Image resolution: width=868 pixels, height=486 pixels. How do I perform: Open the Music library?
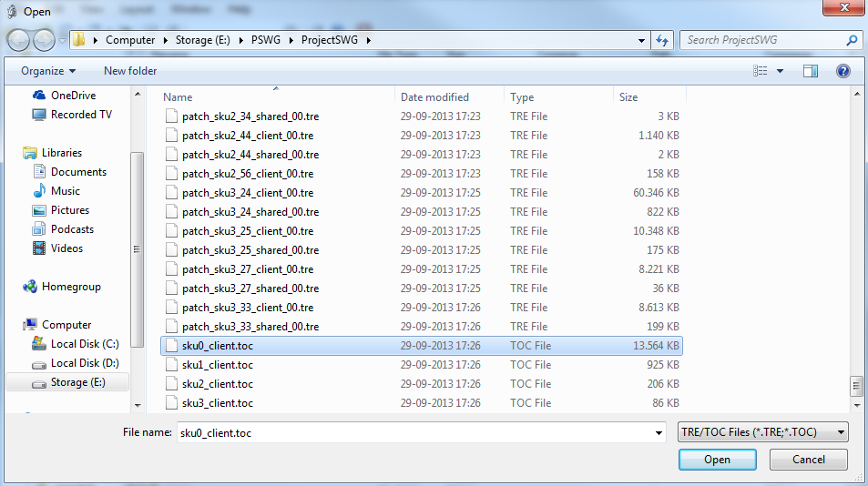[56, 191]
